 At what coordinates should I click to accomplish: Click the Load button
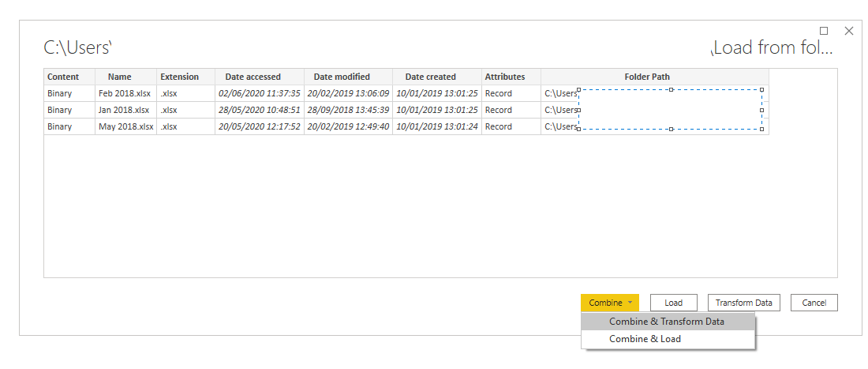click(x=673, y=303)
